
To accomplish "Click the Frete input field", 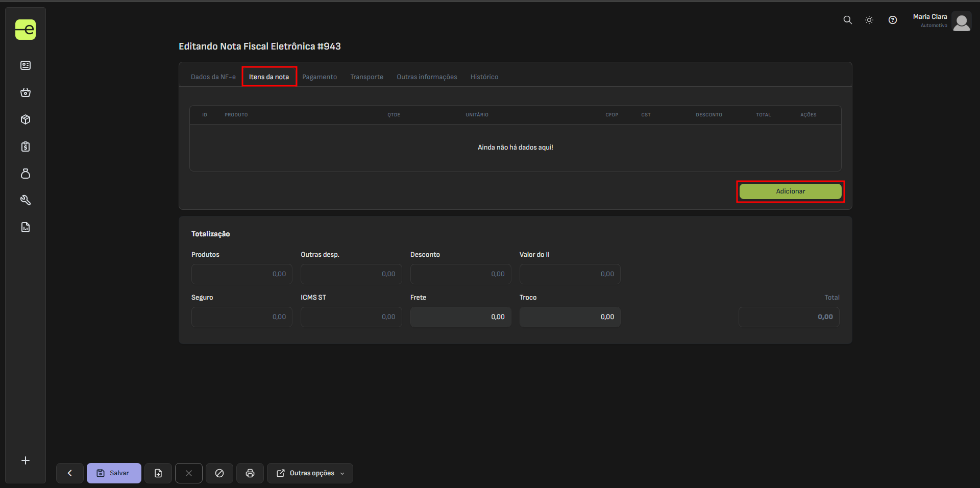I will [x=460, y=317].
